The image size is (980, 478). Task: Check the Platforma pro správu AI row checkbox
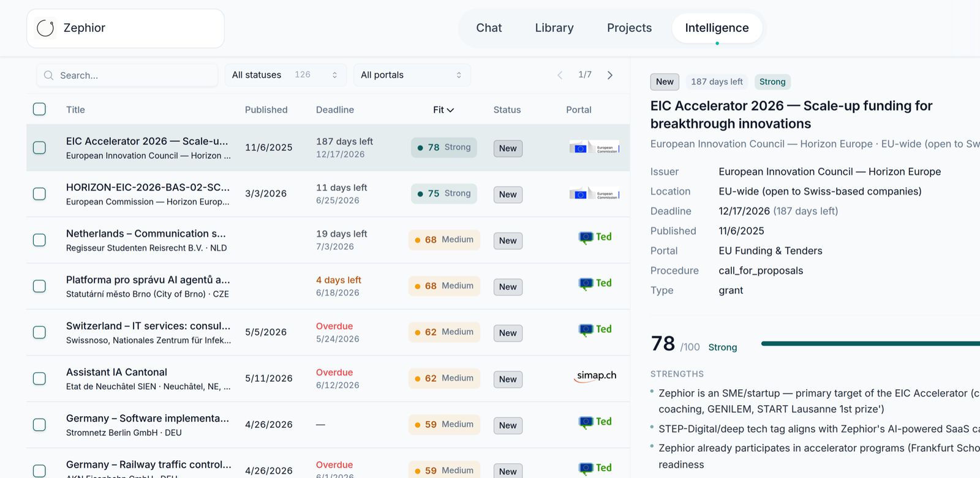tap(39, 286)
